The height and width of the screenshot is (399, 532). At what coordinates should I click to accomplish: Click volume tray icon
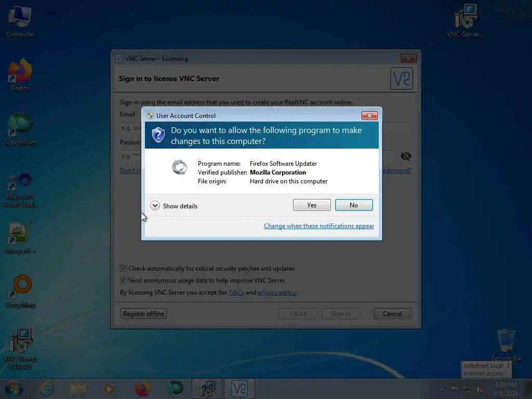click(480, 389)
